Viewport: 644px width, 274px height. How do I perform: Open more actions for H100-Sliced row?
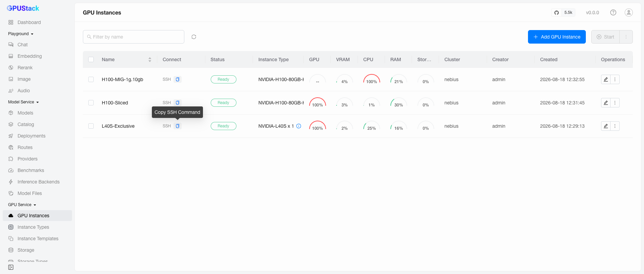tap(615, 103)
